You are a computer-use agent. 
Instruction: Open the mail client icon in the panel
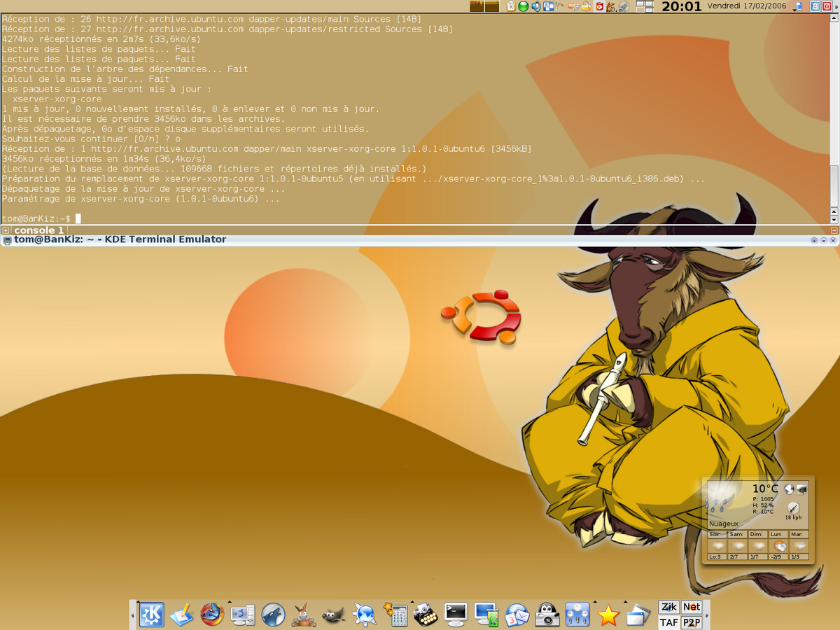tap(517, 615)
